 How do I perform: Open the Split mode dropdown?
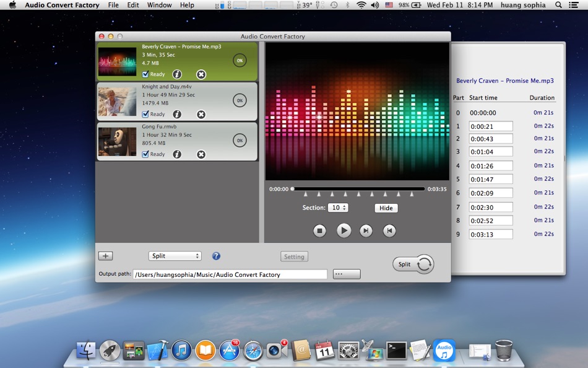[175, 256]
